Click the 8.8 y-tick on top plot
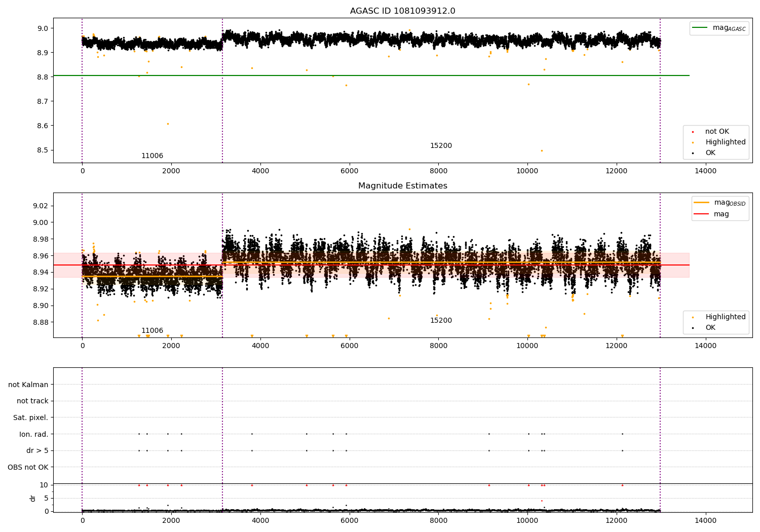This screenshot has height=532, width=760. 43,77
